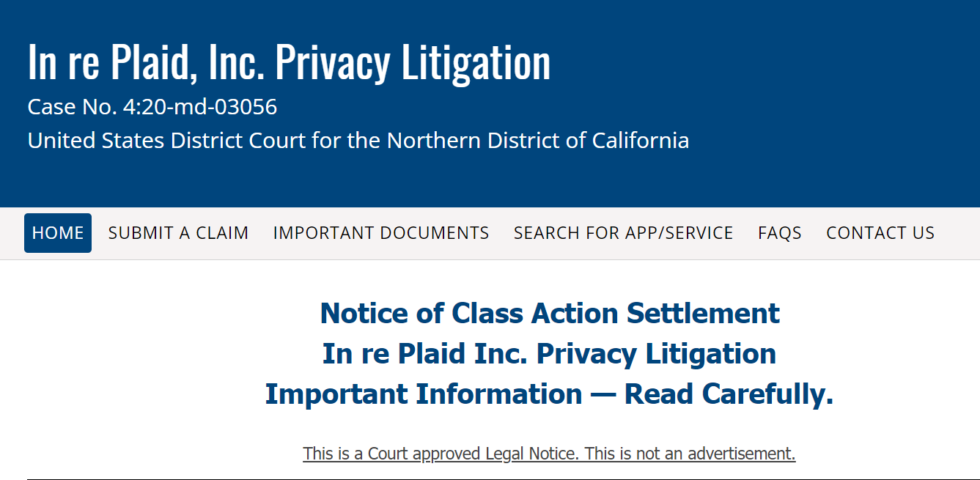Screen dimensions: 980x480
Task: Open the HOME navigation tab
Action: pyautogui.click(x=58, y=233)
